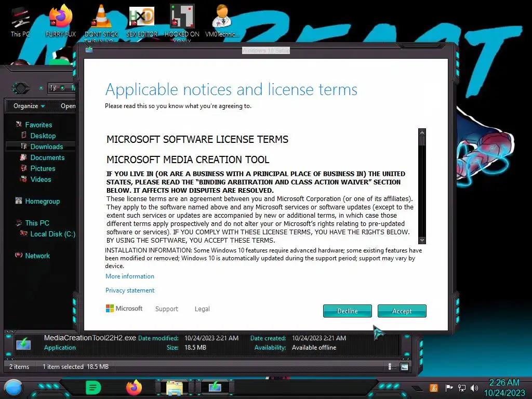532x399 pixels.
Task: Select the FURRY FUX Firefox desktop shortcut
Action: click(x=61, y=21)
